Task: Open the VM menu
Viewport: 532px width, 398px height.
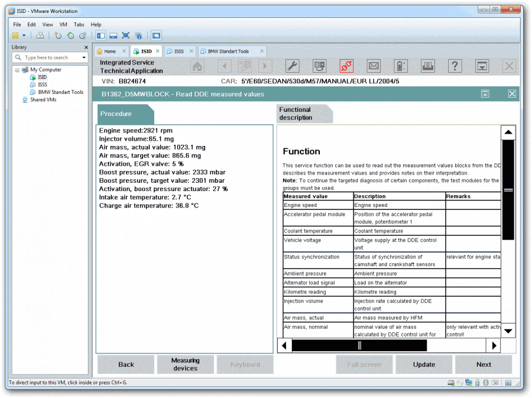Action: (x=63, y=24)
